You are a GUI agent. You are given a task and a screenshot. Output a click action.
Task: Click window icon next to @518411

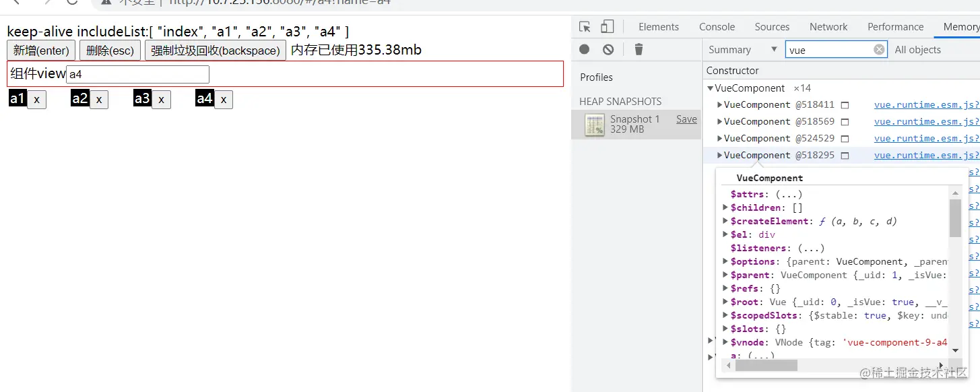[x=845, y=105]
